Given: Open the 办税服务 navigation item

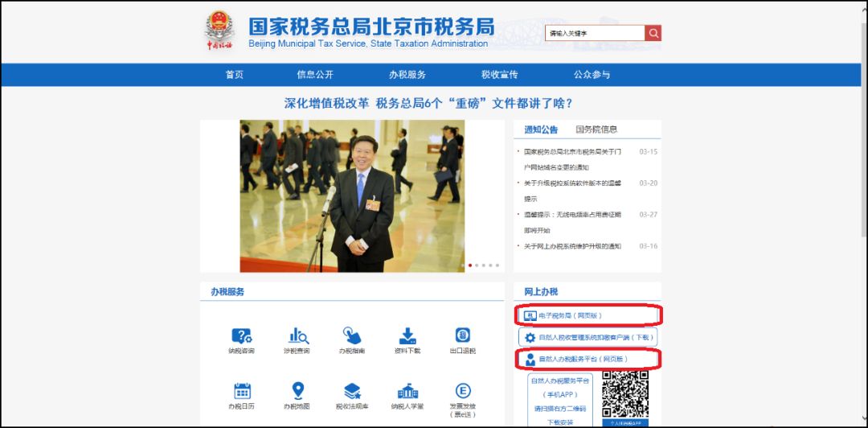Looking at the screenshot, I should (x=407, y=75).
